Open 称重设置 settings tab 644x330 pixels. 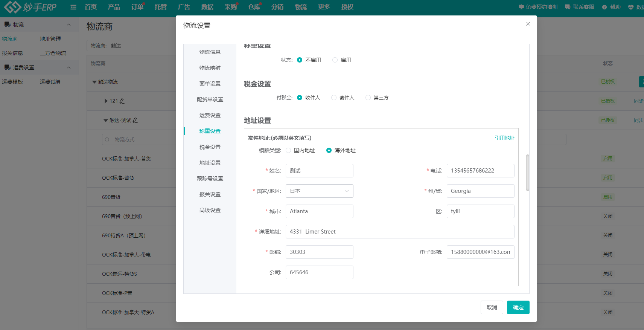pyautogui.click(x=210, y=131)
